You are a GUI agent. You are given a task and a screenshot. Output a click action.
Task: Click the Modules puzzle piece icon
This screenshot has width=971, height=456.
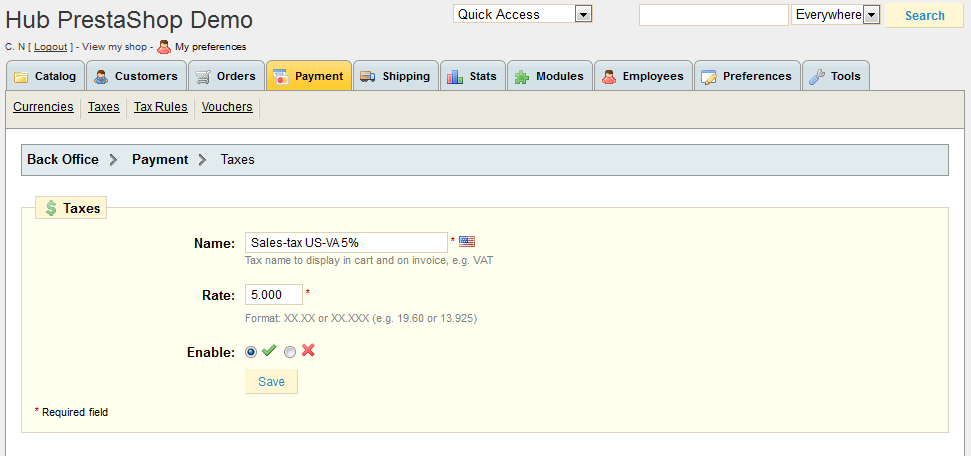[x=522, y=76]
